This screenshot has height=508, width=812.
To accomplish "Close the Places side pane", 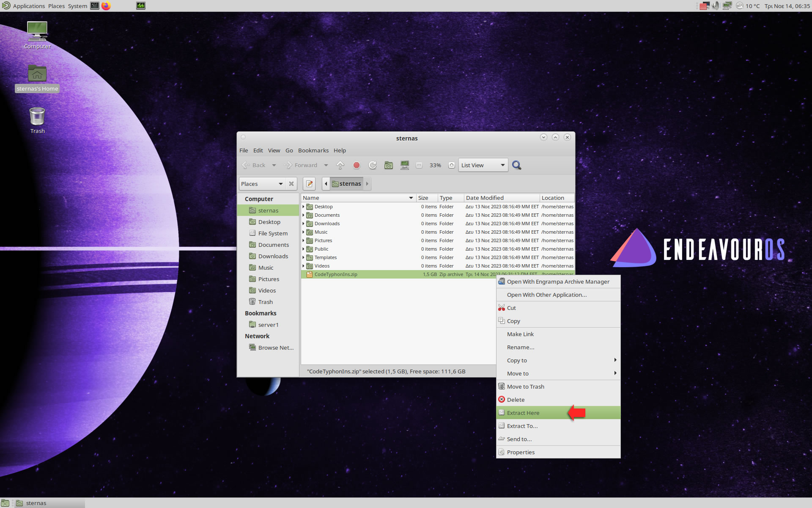I will click(291, 184).
